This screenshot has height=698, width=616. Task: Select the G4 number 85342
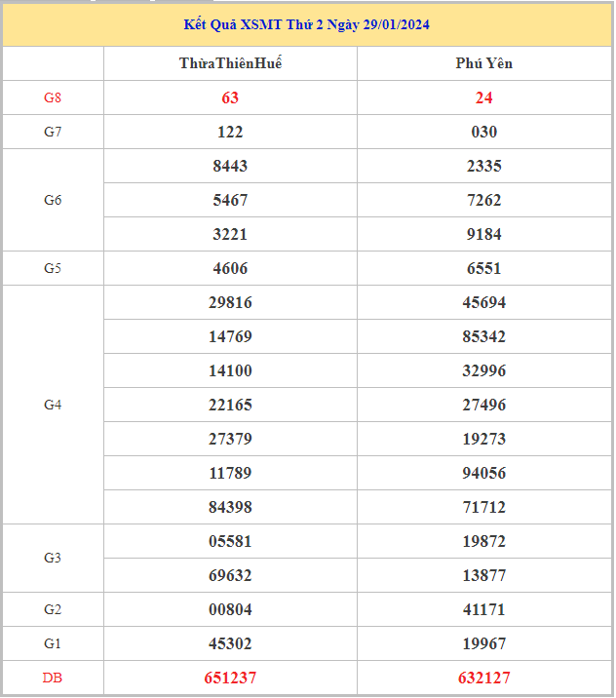[x=483, y=336]
